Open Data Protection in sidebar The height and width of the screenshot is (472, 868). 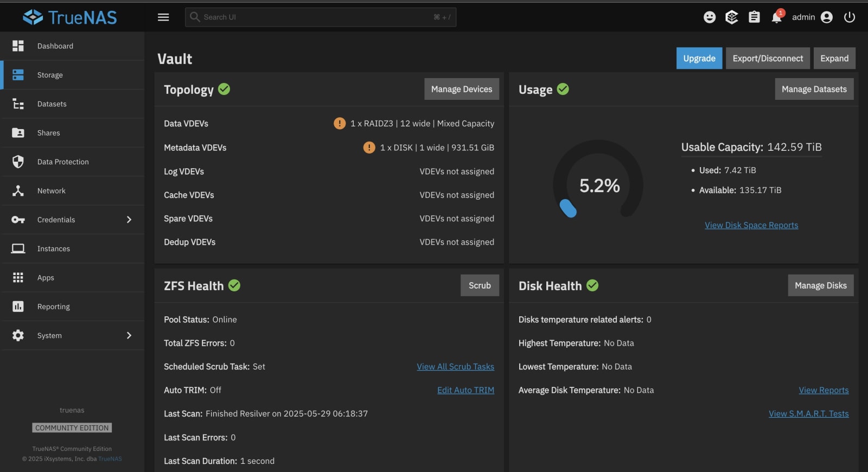pyautogui.click(x=73, y=162)
